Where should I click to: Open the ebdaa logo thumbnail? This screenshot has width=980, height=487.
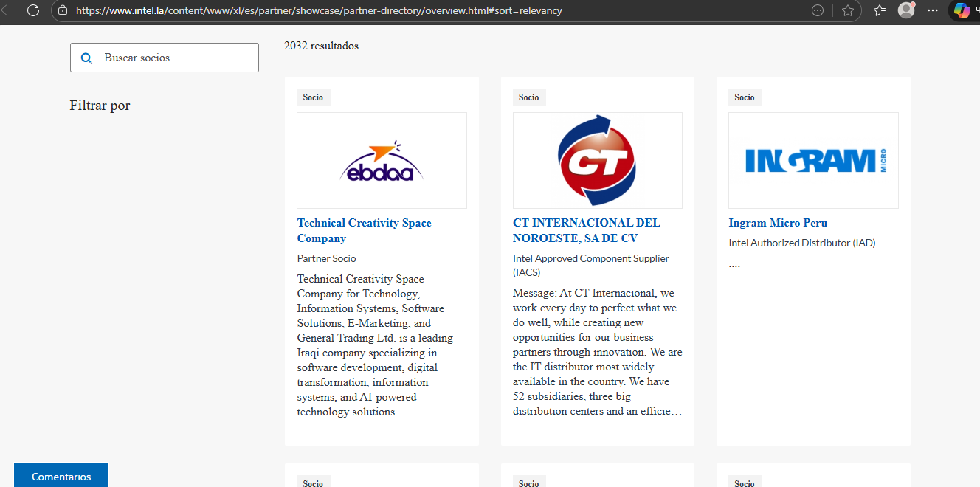coord(382,160)
